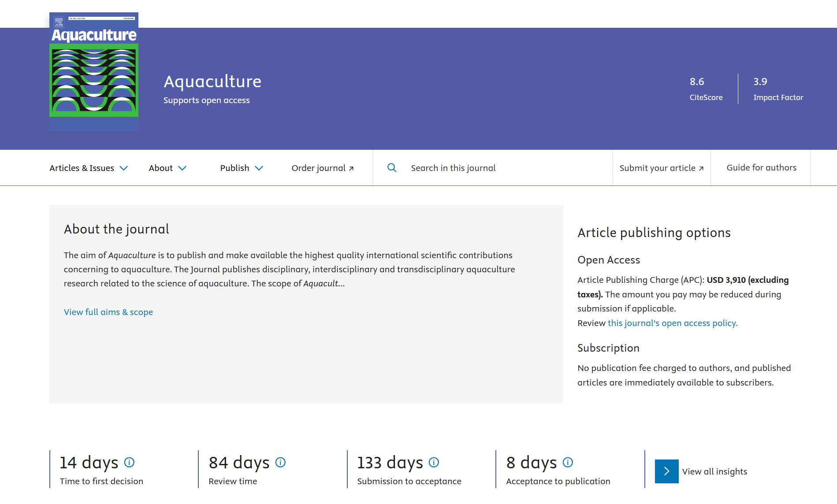Click the Supports open access text
837x504 pixels.
[207, 100]
